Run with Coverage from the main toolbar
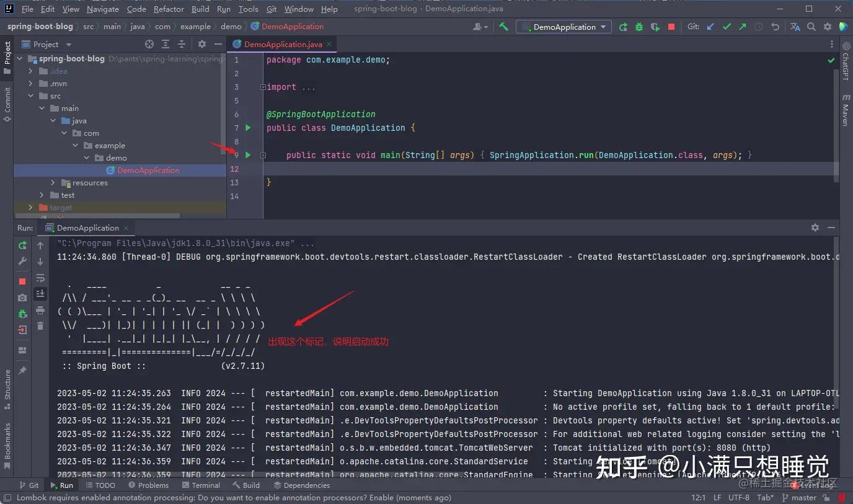The width and height of the screenshot is (853, 504). click(655, 27)
